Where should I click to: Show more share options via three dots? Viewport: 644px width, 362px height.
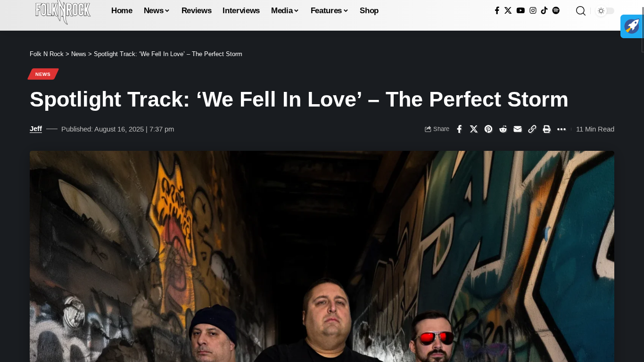point(561,129)
